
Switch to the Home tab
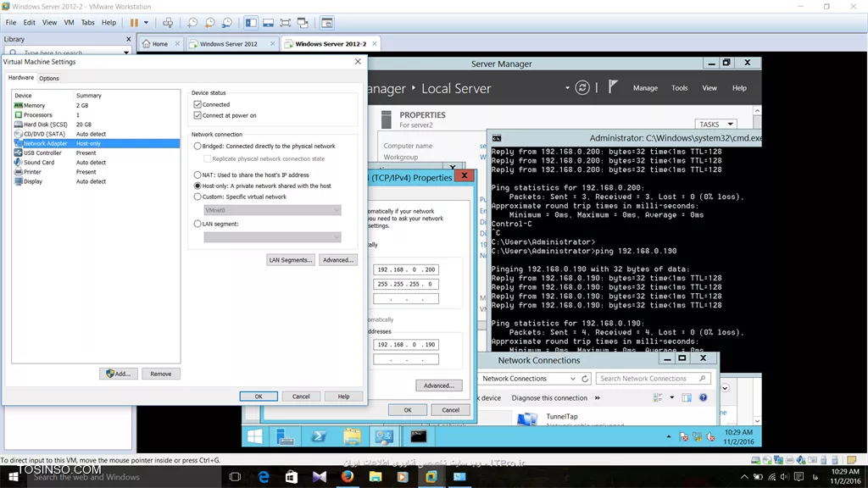click(159, 44)
